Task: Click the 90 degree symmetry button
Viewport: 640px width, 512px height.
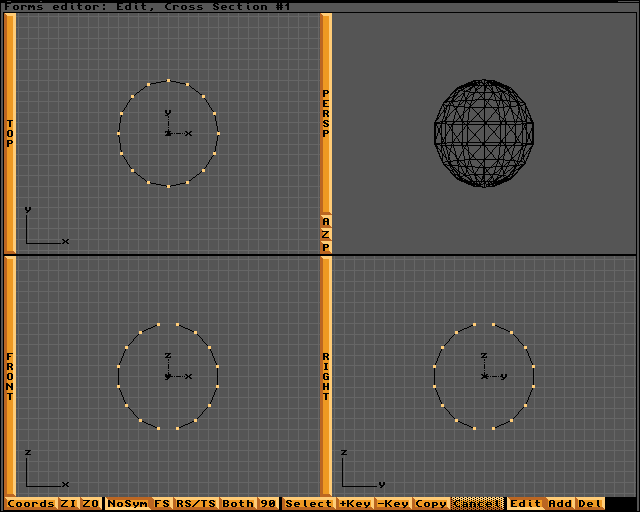Action: point(268,504)
